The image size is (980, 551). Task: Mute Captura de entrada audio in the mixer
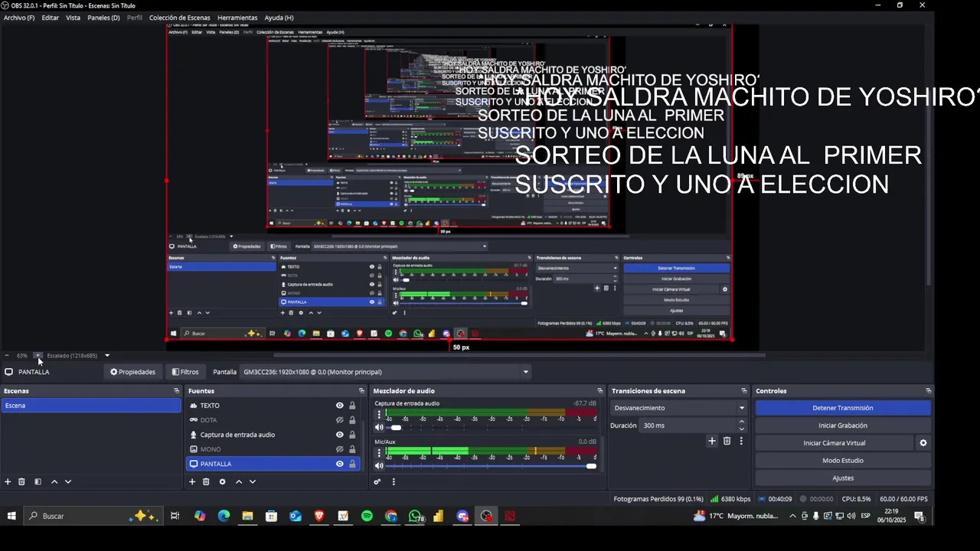[379, 428]
